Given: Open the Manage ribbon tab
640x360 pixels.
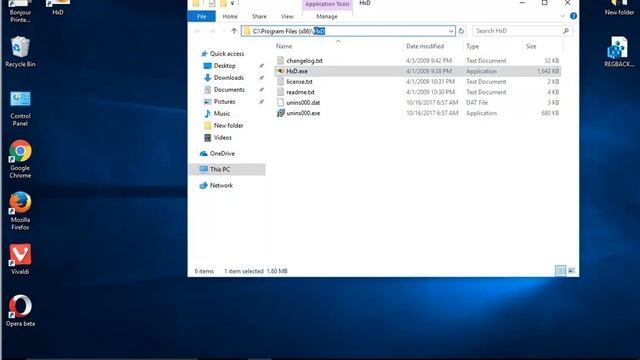Looking at the screenshot, I should [327, 16].
